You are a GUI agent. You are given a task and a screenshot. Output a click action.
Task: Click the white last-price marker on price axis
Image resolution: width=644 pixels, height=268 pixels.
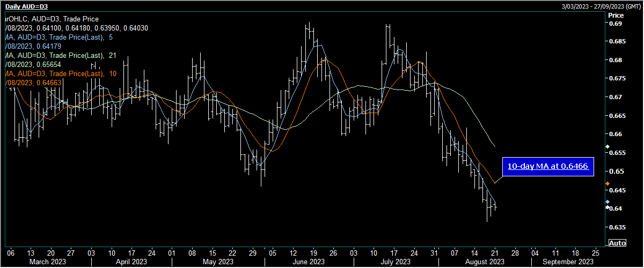point(607,207)
